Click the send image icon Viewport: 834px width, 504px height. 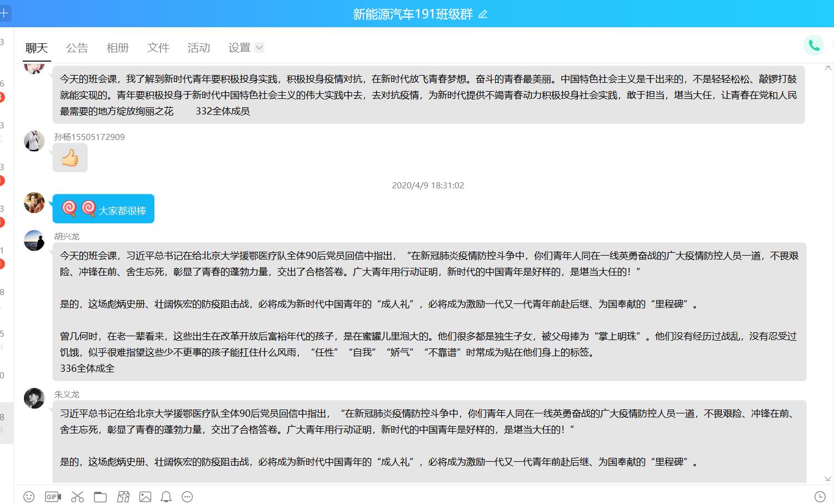pyautogui.click(x=145, y=497)
